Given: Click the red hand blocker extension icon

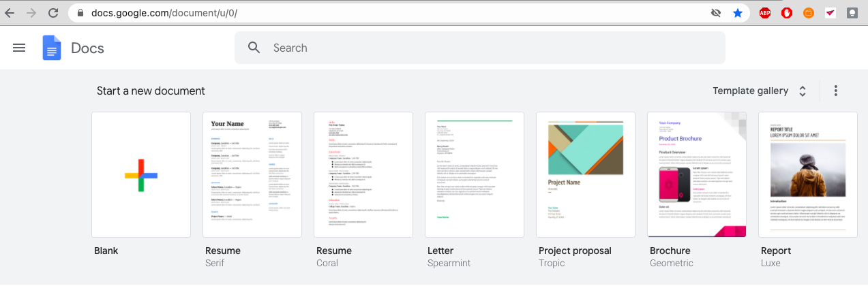Looking at the screenshot, I should point(787,13).
